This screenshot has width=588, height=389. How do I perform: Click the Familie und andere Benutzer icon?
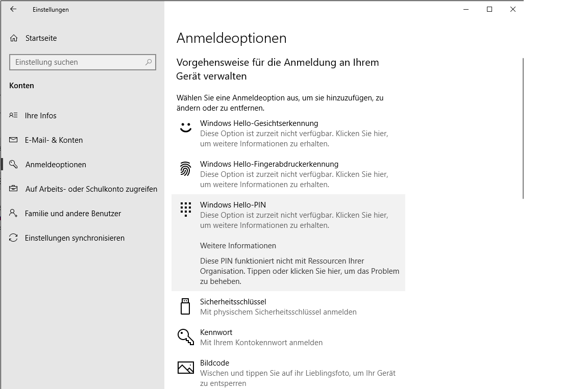point(13,214)
